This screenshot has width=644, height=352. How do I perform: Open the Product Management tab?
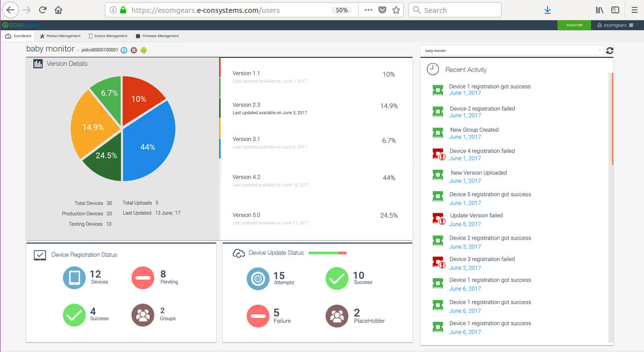point(60,36)
